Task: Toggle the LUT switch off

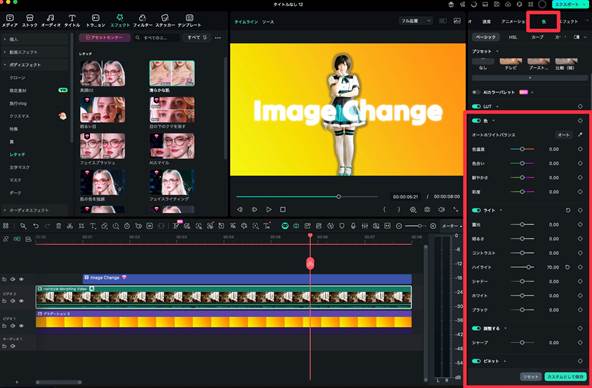Action: click(x=476, y=106)
